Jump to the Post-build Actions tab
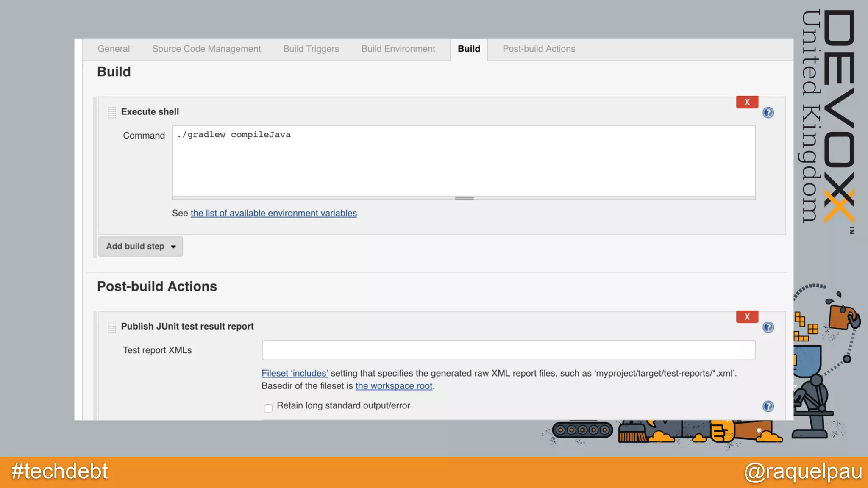This screenshot has height=488, width=868. tap(539, 49)
